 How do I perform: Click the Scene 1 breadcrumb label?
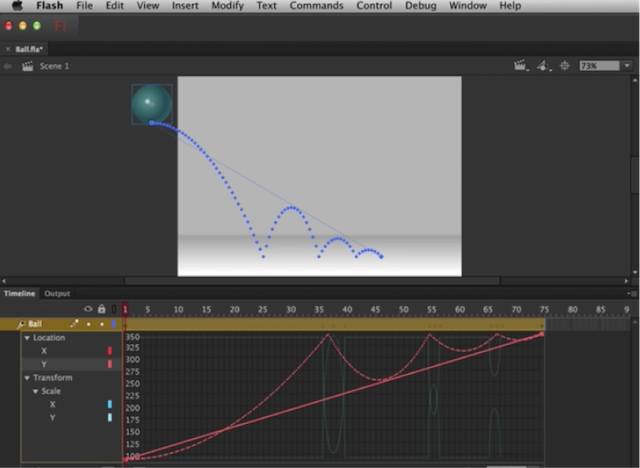click(54, 66)
